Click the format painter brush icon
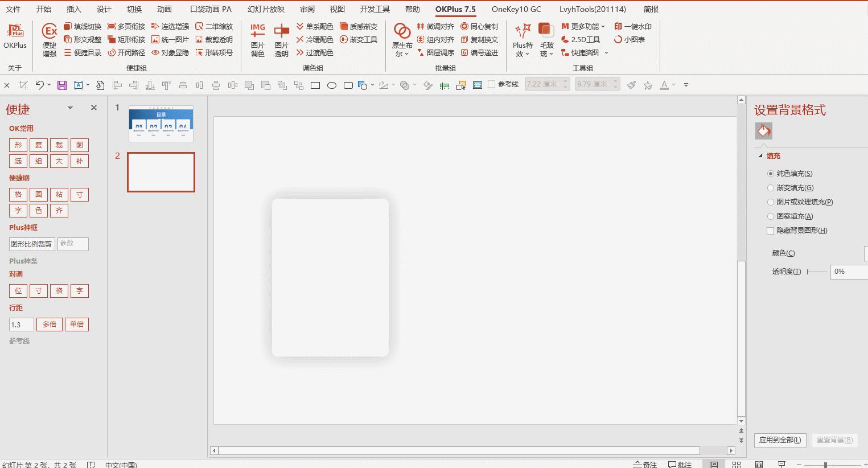868x468 pixels. 631,85
